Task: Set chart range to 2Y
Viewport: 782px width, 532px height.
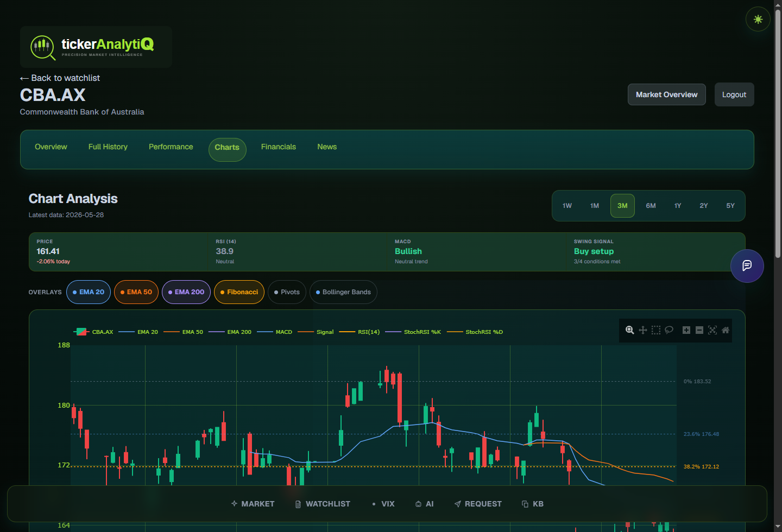Action: click(704, 206)
